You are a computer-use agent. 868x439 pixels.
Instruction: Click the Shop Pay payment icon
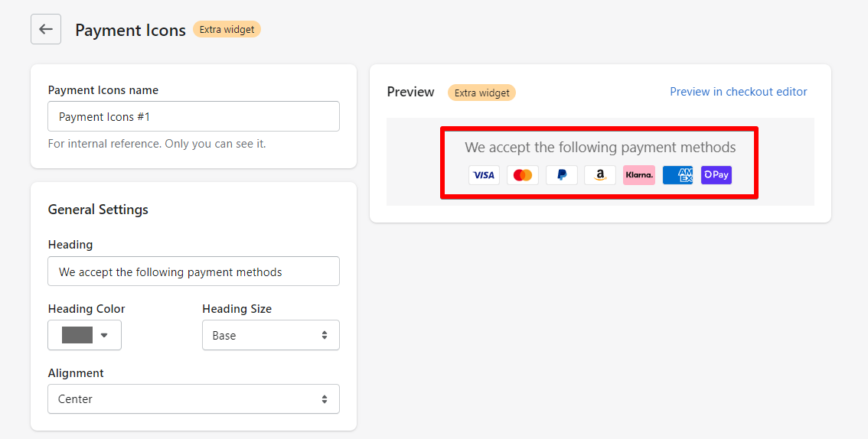(x=716, y=174)
